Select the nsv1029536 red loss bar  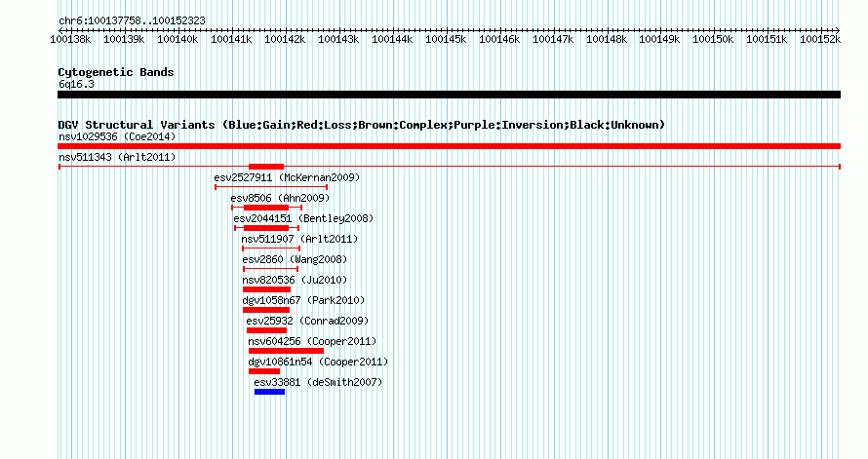click(x=449, y=146)
